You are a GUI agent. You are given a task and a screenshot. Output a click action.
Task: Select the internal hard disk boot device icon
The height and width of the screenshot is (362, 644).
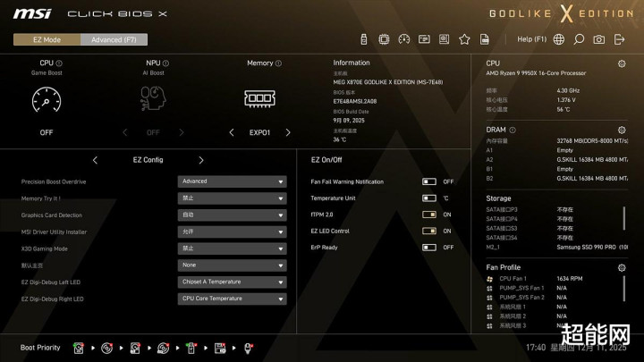79,348
